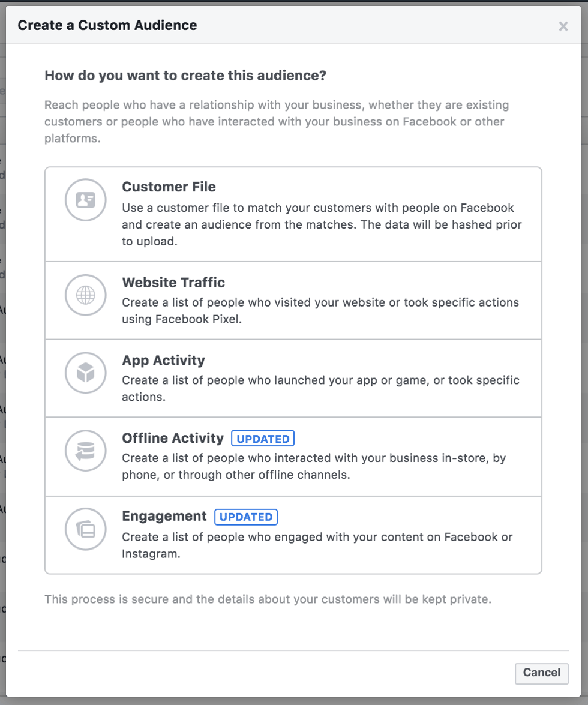Click the UPDATED badge beside Offline Activity
Viewport: 588px width, 705px height.
[263, 438]
